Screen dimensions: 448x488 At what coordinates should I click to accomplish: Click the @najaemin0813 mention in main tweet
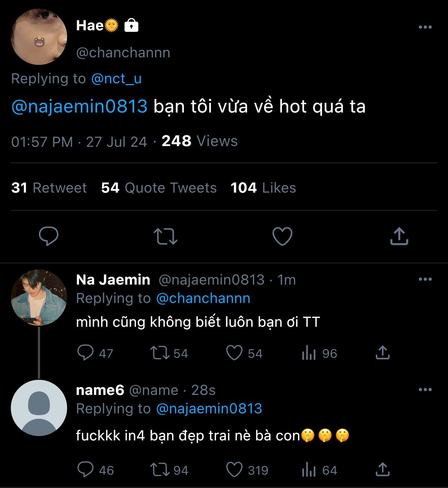click(79, 106)
